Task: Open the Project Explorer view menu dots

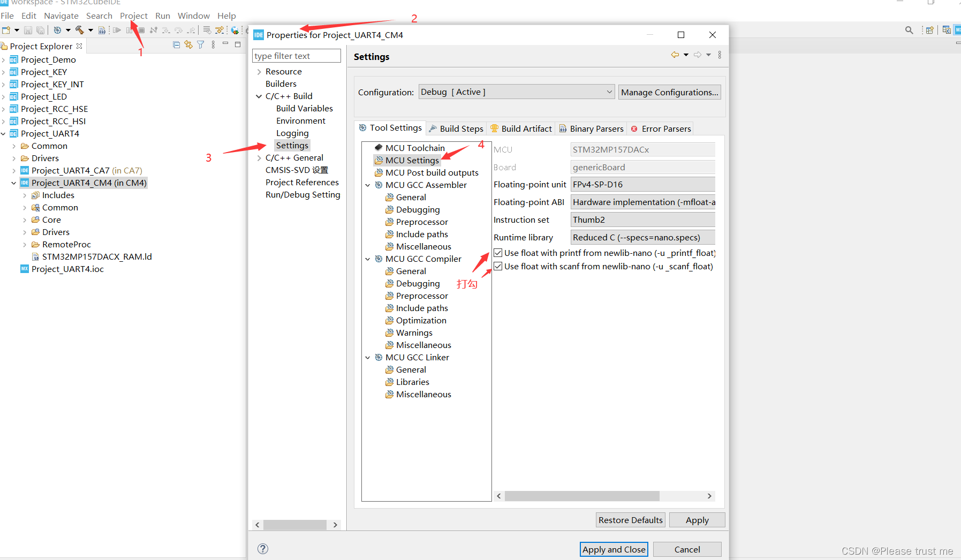Action: (x=213, y=44)
